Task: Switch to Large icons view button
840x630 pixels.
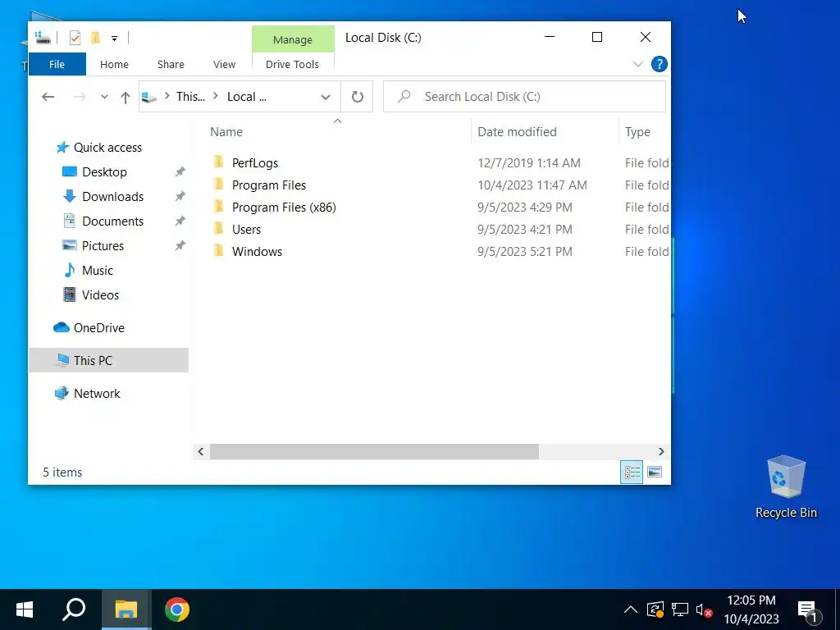Action: pyautogui.click(x=655, y=472)
